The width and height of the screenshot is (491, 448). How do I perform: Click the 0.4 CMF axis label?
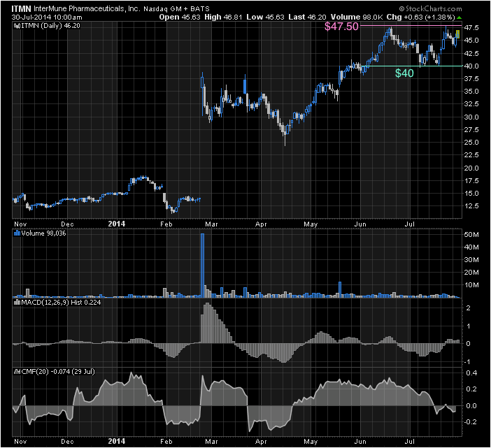(471, 373)
